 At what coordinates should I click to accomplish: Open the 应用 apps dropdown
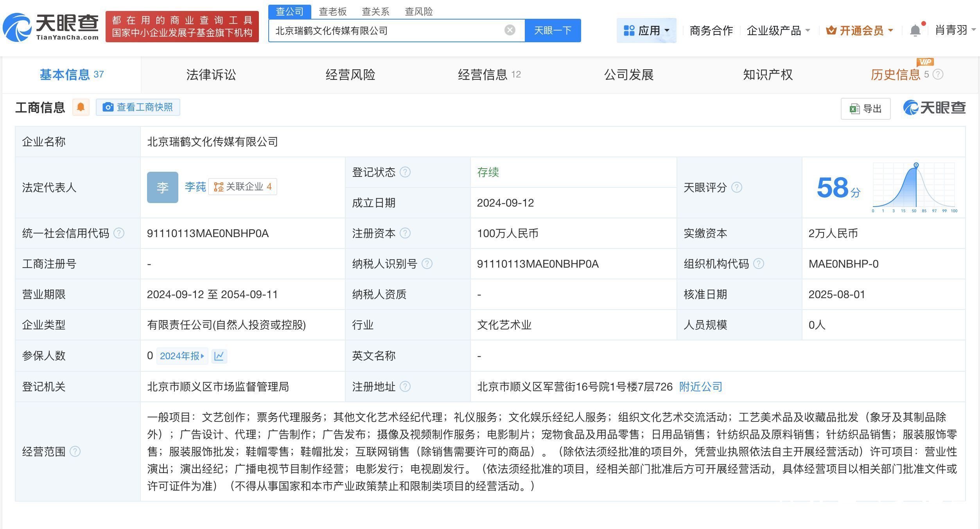click(x=646, y=30)
